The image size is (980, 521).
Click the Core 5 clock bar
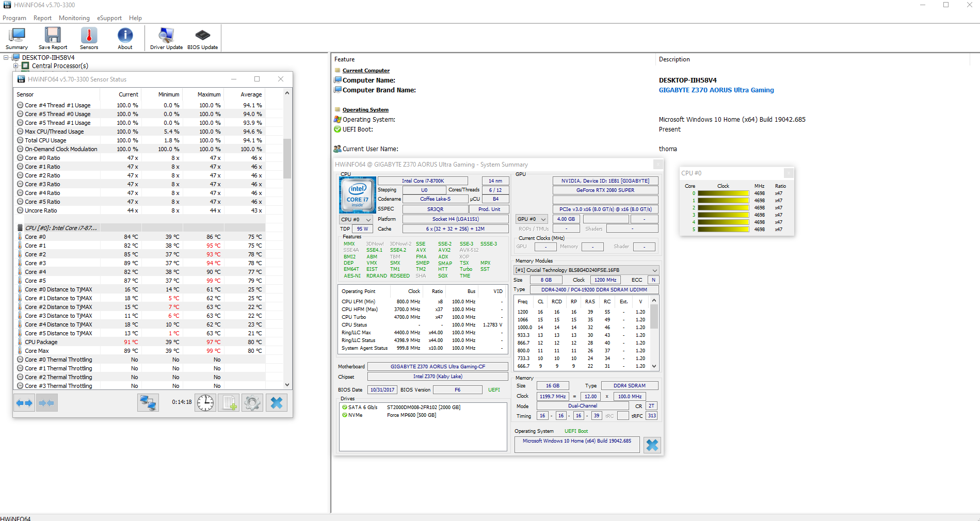click(x=723, y=230)
